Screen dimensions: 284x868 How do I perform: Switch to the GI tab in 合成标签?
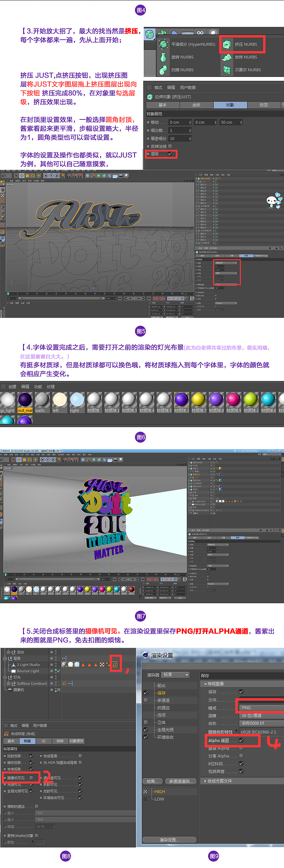pos(44,741)
